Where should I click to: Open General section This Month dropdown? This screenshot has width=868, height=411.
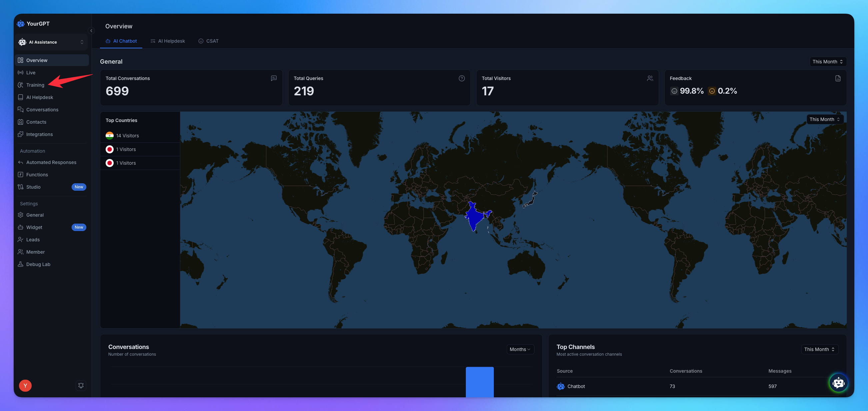click(828, 62)
